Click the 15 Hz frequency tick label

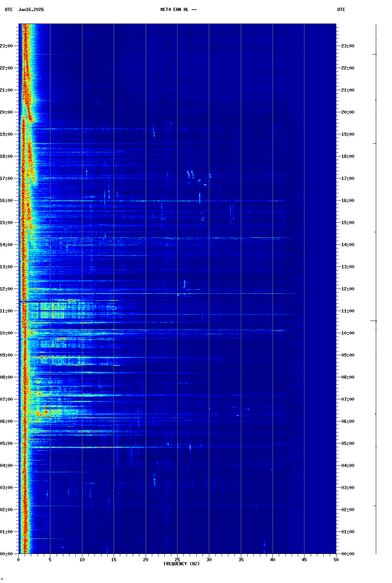click(x=114, y=560)
